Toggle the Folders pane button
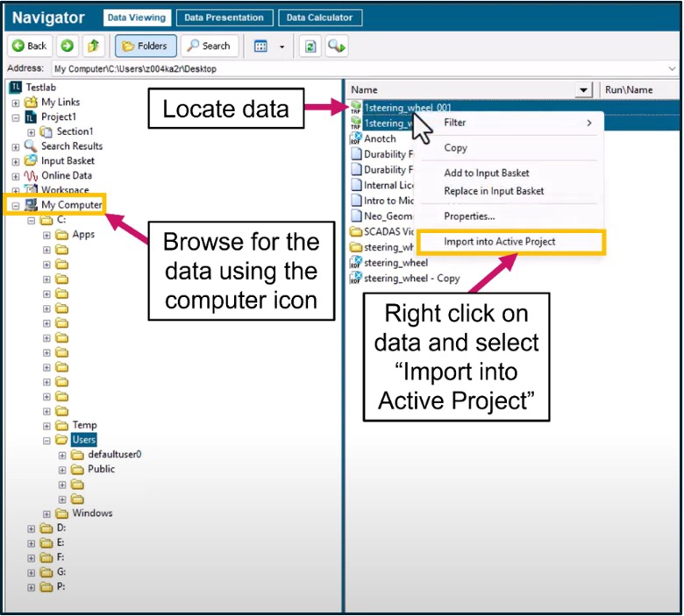 point(146,46)
